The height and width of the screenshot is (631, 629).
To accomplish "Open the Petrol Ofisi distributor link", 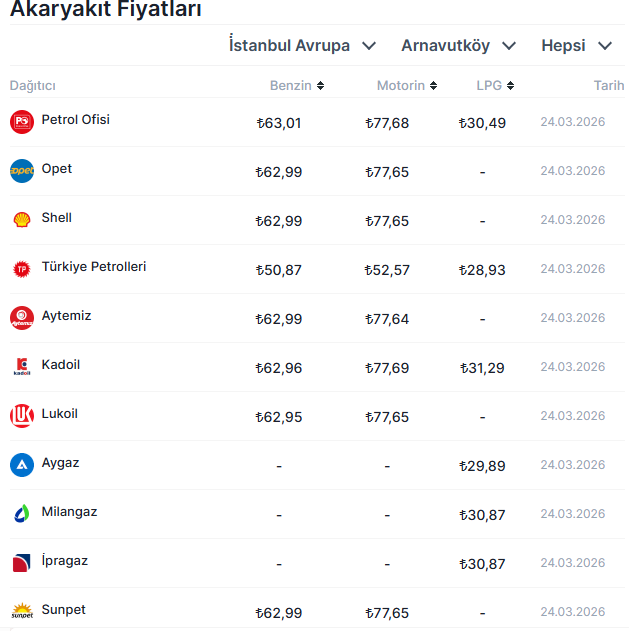I will (x=76, y=120).
